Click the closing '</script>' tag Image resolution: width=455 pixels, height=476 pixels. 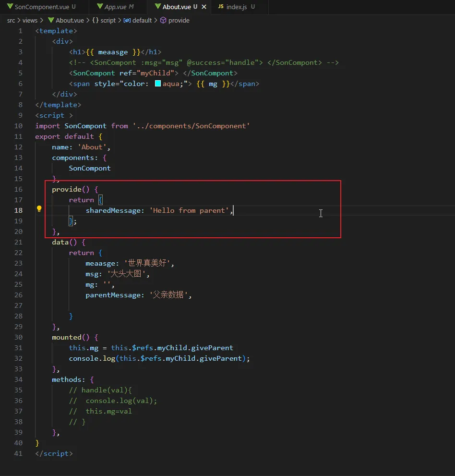pyautogui.click(x=54, y=453)
